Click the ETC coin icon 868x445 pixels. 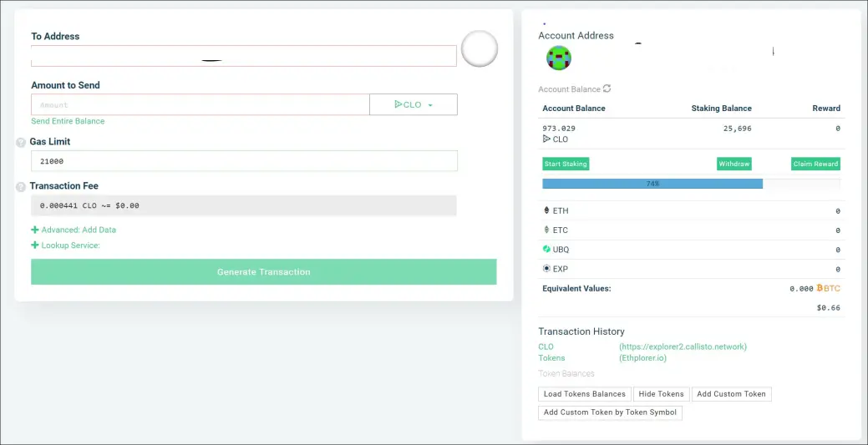[x=547, y=230]
